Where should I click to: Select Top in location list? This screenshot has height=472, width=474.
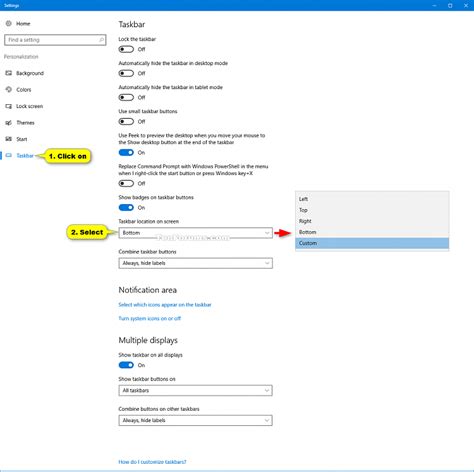(372, 210)
